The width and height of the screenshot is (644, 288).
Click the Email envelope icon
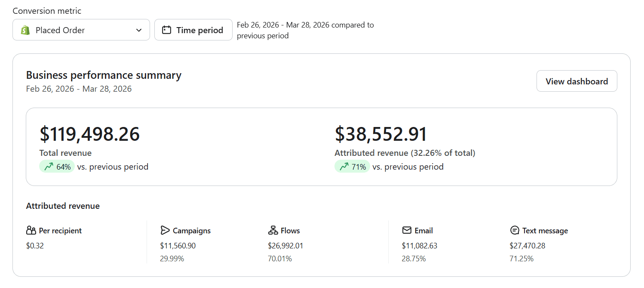(x=406, y=230)
